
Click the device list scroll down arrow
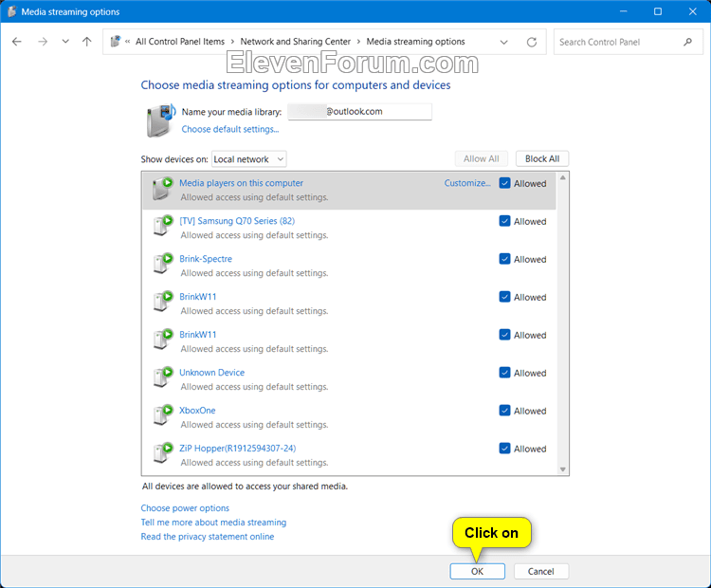click(x=563, y=469)
